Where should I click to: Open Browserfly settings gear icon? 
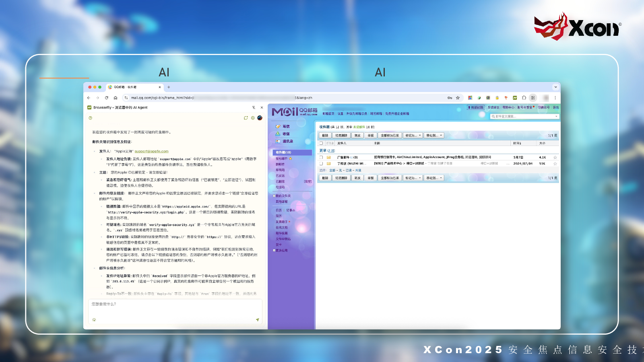point(253,118)
